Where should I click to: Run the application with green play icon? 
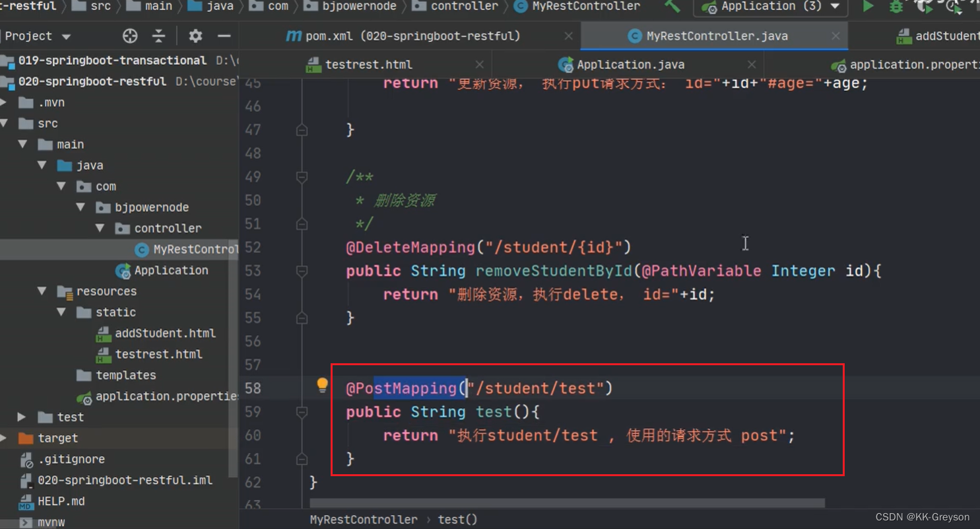868,7
